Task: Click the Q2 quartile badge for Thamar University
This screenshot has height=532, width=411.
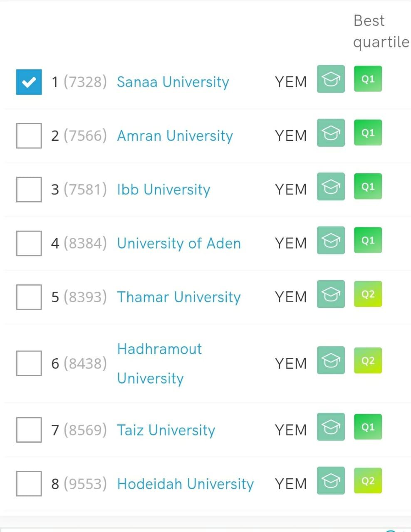Action: 368,294
